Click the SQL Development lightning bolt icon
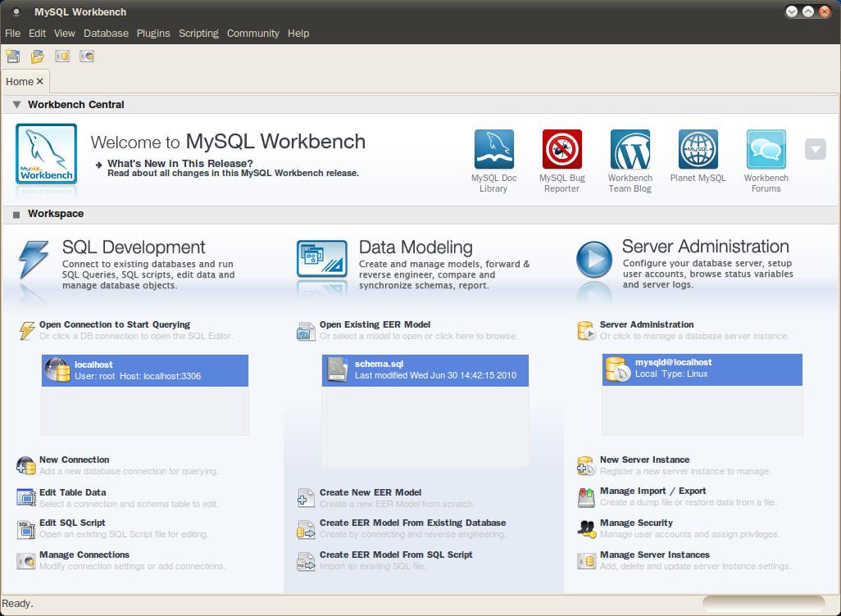The image size is (841, 616). click(34, 260)
